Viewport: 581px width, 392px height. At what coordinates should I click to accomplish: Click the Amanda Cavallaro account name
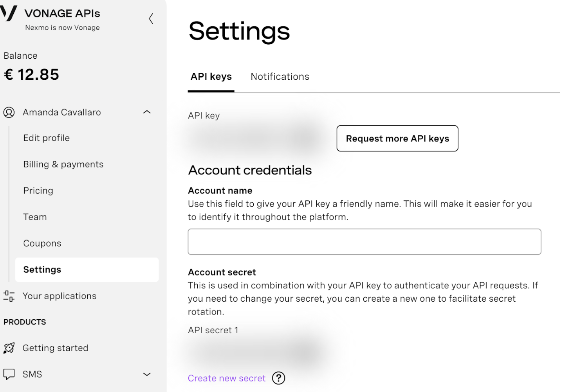pyautogui.click(x=62, y=112)
